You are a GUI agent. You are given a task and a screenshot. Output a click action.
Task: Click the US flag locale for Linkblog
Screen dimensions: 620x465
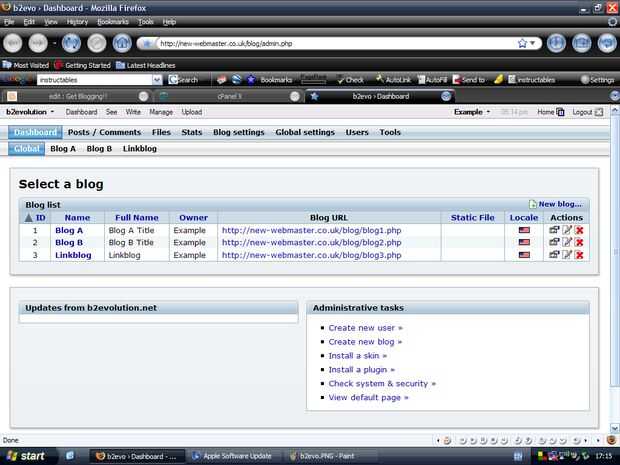click(524, 255)
